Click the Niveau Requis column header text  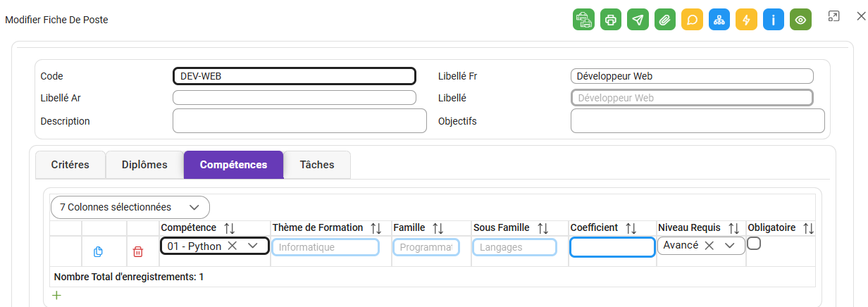tap(689, 227)
